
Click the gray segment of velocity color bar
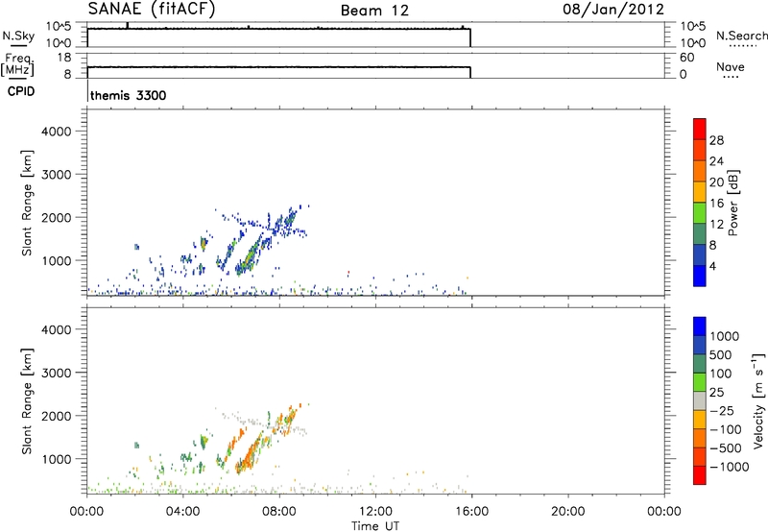pos(700,400)
